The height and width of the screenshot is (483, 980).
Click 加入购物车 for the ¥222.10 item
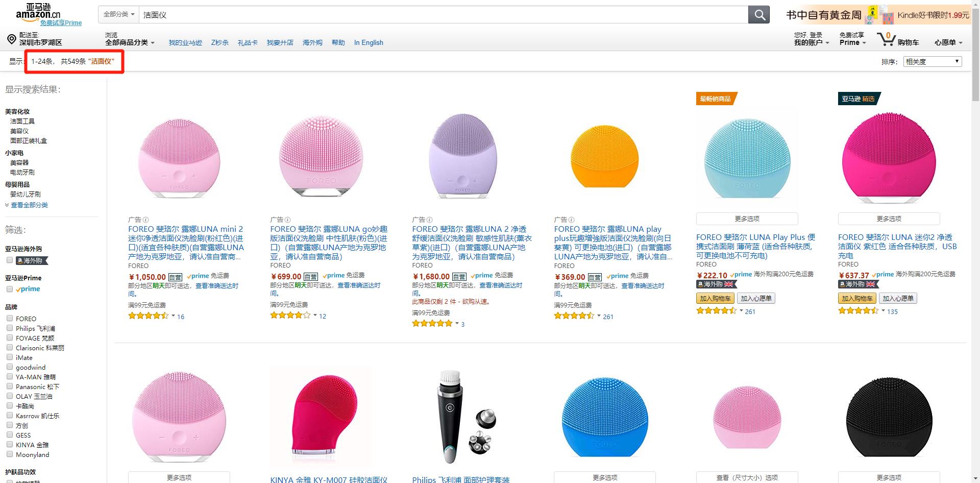click(715, 298)
